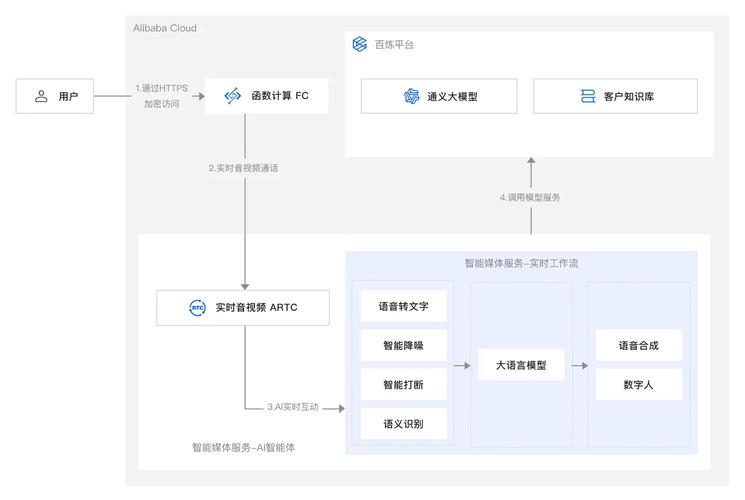Select the 实时音视频 ARTC box

[243, 308]
